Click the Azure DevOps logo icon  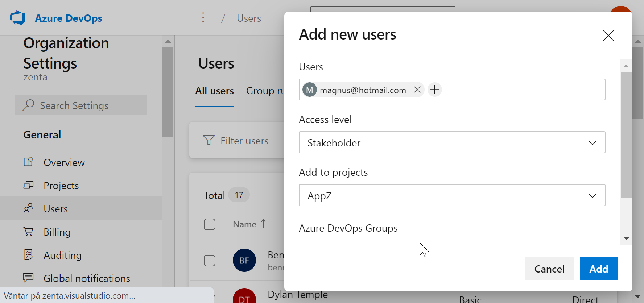tap(17, 18)
